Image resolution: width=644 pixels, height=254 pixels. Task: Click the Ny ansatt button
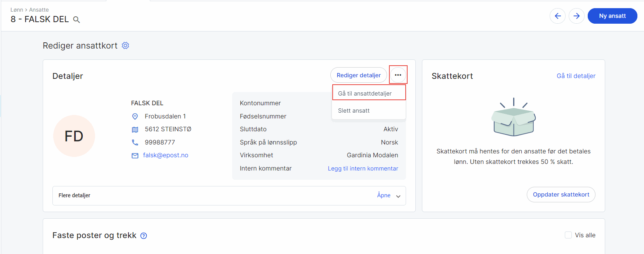(612, 16)
